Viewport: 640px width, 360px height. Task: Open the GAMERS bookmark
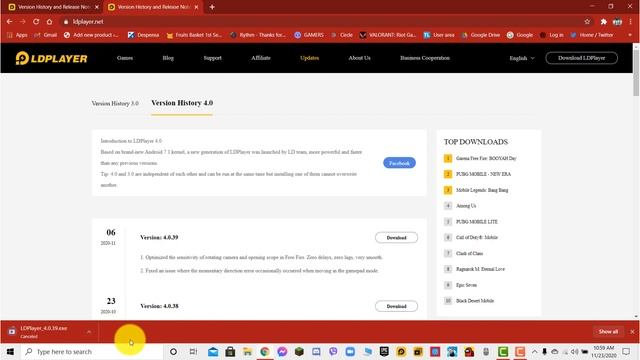tap(309, 35)
